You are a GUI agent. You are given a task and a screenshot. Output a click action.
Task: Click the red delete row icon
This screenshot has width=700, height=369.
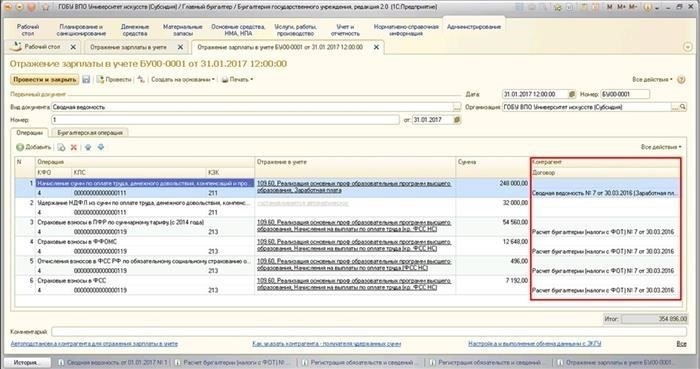point(74,147)
